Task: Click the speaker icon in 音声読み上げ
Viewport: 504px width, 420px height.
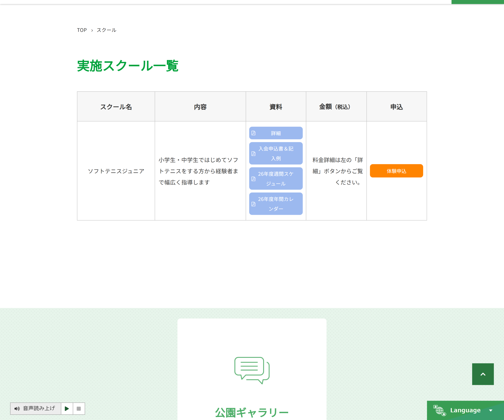Action: pyautogui.click(x=17, y=408)
